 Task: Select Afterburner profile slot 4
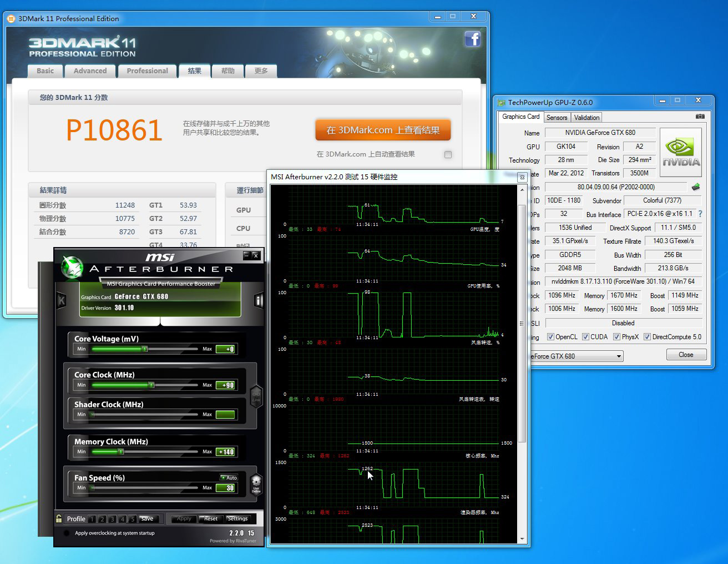pos(122,519)
